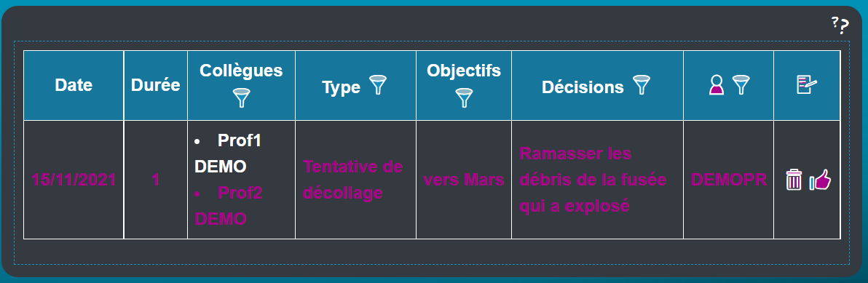Select the Prof2 DEMO colleague entry
This screenshot has width=868, height=283.
point(227,206)
